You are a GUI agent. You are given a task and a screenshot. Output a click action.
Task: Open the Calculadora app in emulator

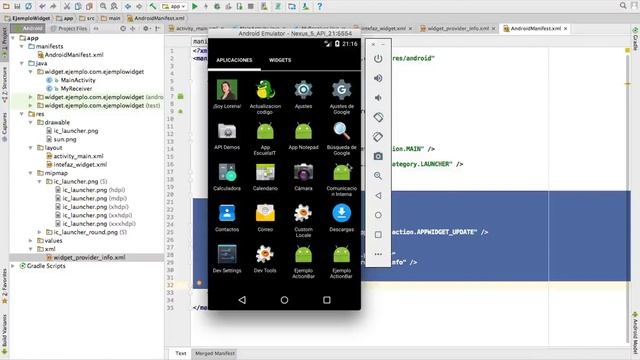point(227,177)
